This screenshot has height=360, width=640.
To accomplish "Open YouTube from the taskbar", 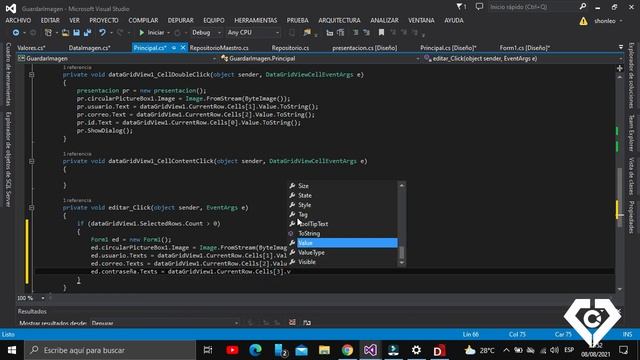I will 232,350.
